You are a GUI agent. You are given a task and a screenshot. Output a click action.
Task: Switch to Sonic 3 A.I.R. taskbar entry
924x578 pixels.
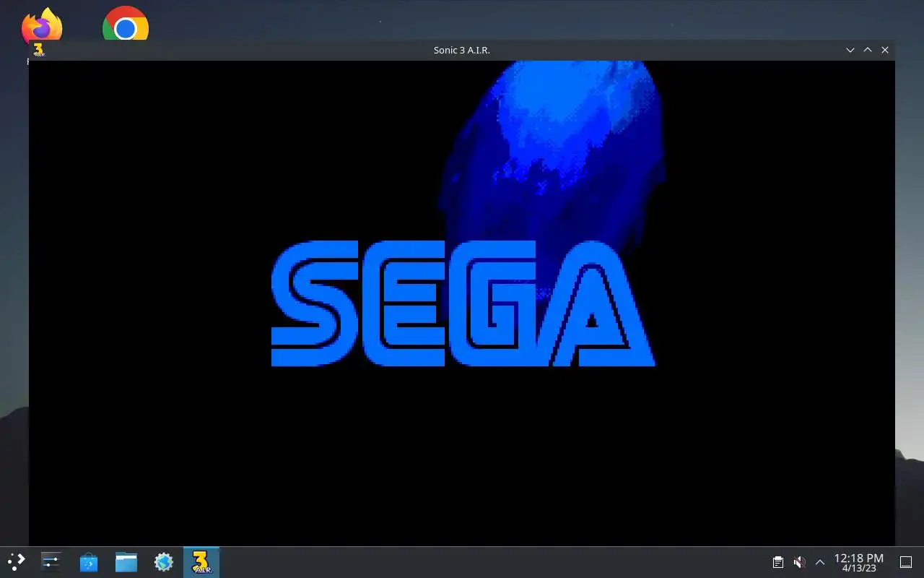click(201, 561)
